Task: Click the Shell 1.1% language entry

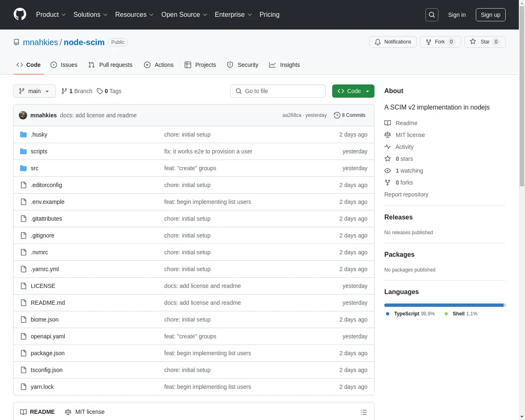Action: pos(461,314)
